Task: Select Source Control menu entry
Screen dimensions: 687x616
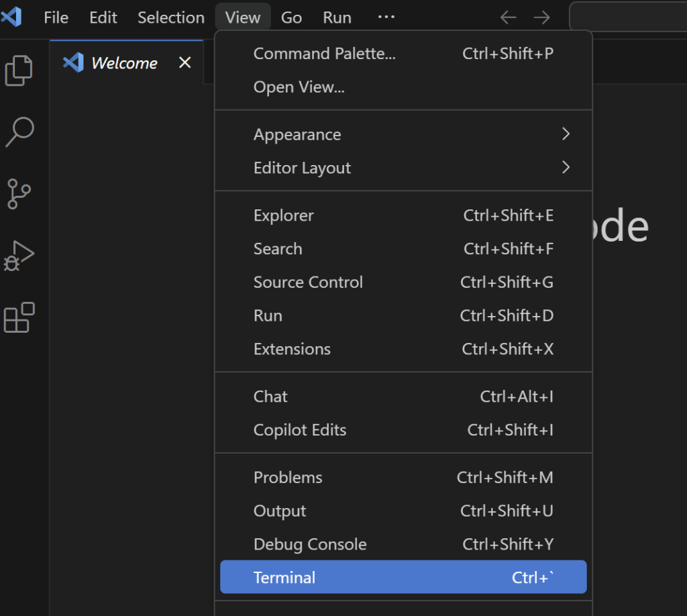Action: [x=403, y=282]
